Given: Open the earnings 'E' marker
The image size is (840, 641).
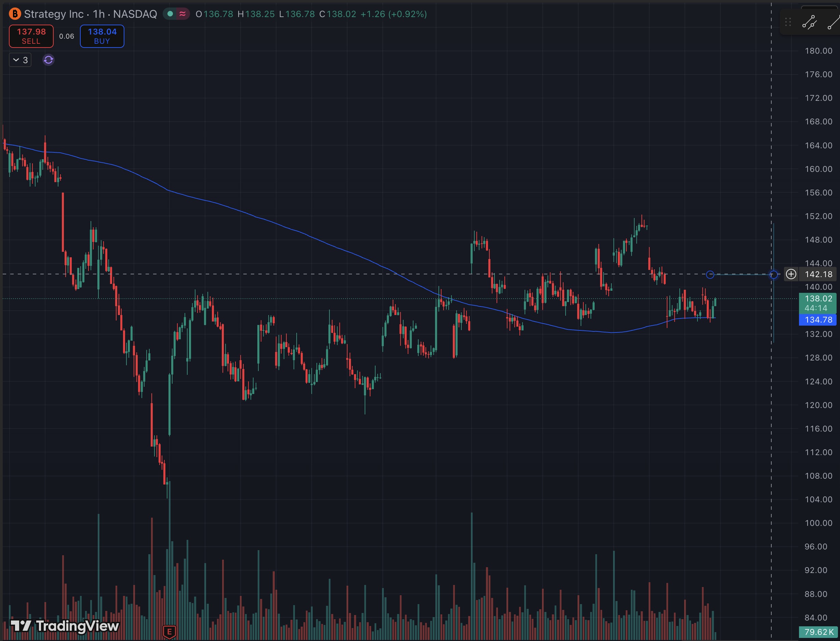Looking at the screenshot, I should pyautogui.click(x=170, y=632).
